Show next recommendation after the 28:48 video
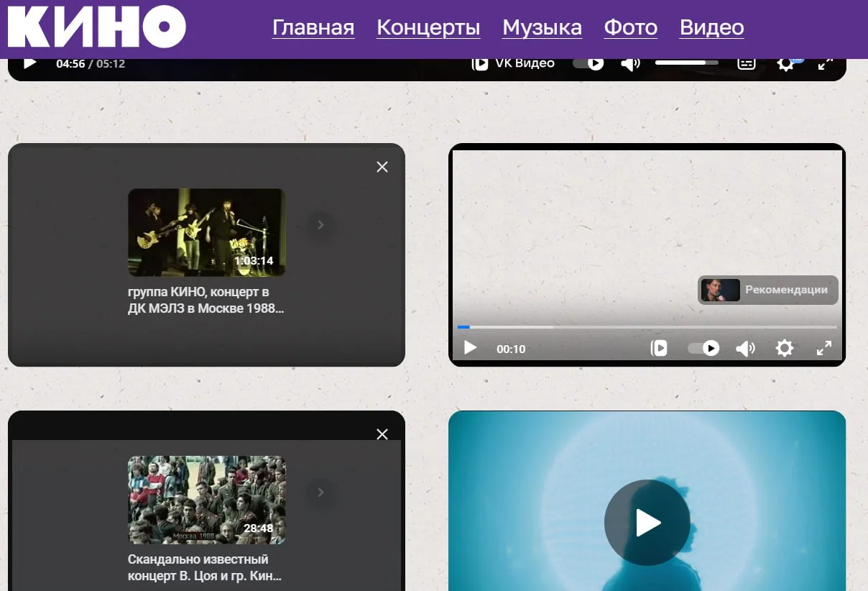 [320, 492]
